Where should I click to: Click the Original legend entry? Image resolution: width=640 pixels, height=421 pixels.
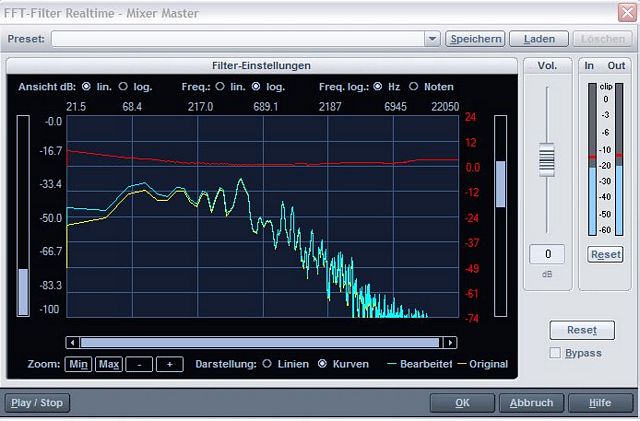coord(482,364)
